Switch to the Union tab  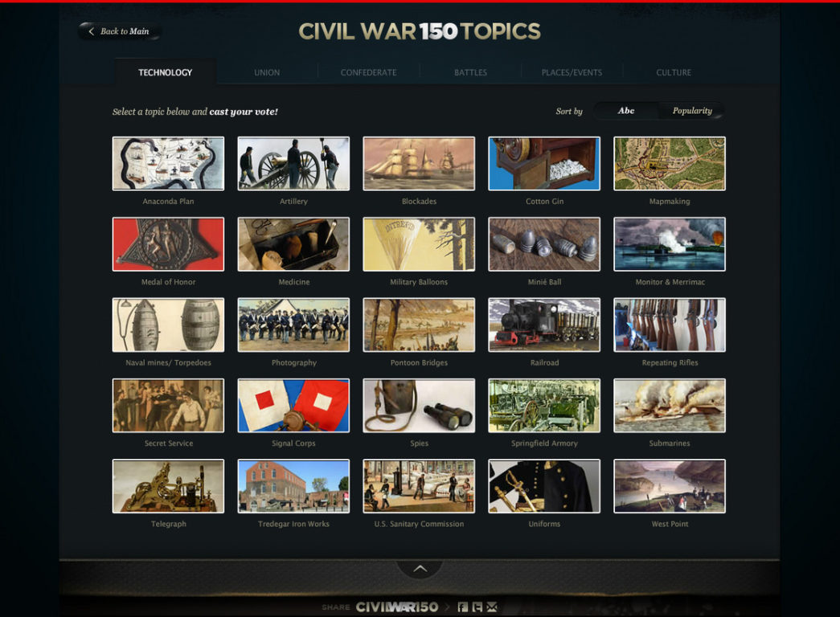click(x=267, y=72)
